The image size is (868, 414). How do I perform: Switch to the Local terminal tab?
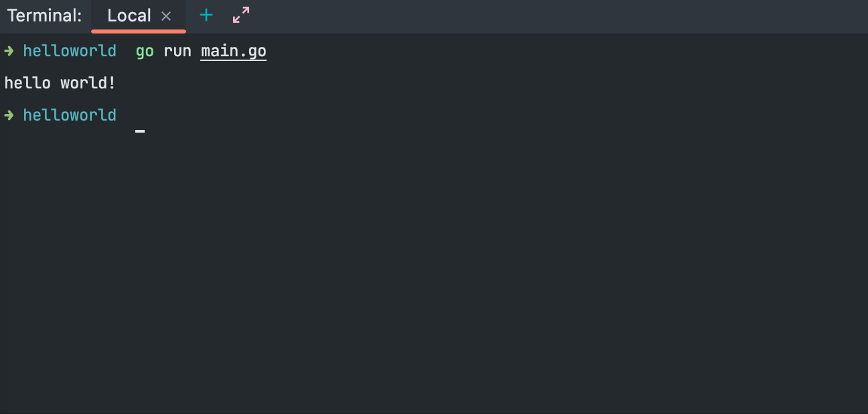(129, 16)
